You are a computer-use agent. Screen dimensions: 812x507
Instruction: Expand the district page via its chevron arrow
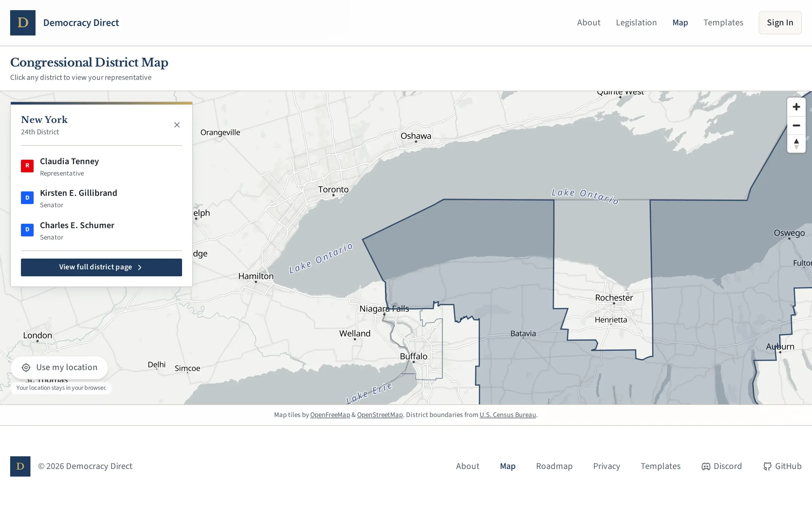[x=140, y=267]
